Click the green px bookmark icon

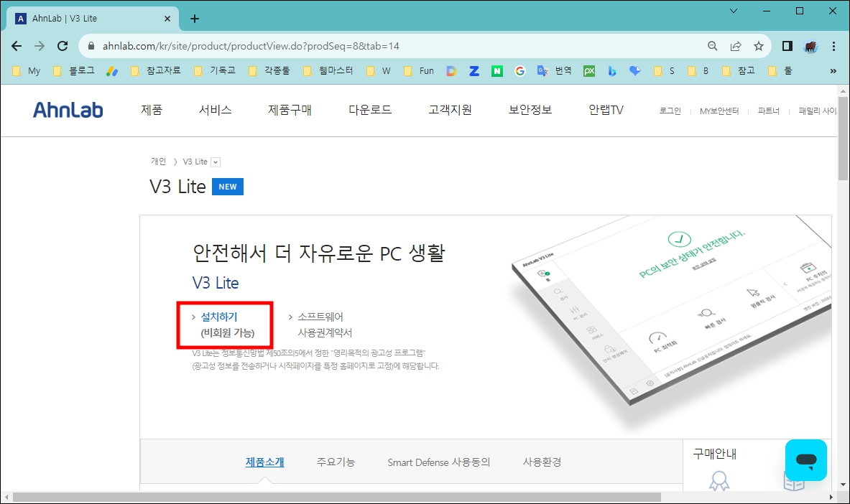589,71
